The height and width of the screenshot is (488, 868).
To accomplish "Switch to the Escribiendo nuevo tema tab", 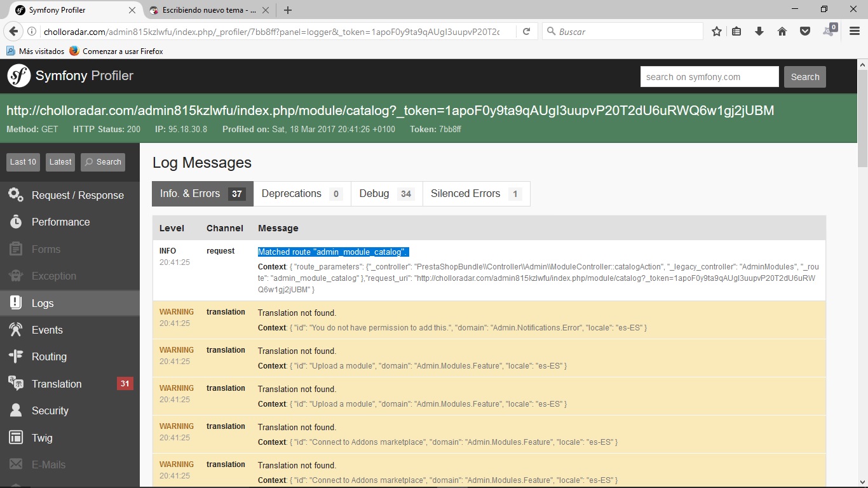I will pos(208,10).
